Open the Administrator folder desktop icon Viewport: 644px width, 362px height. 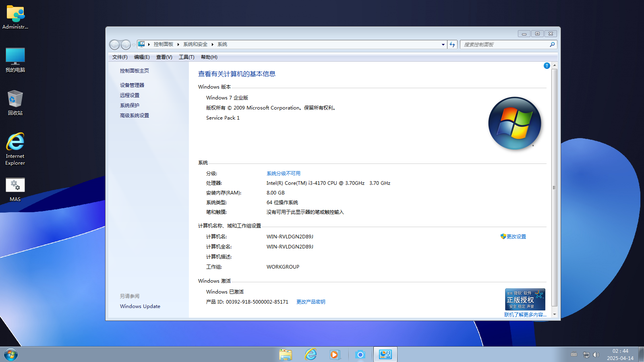[x=15, y=17]
